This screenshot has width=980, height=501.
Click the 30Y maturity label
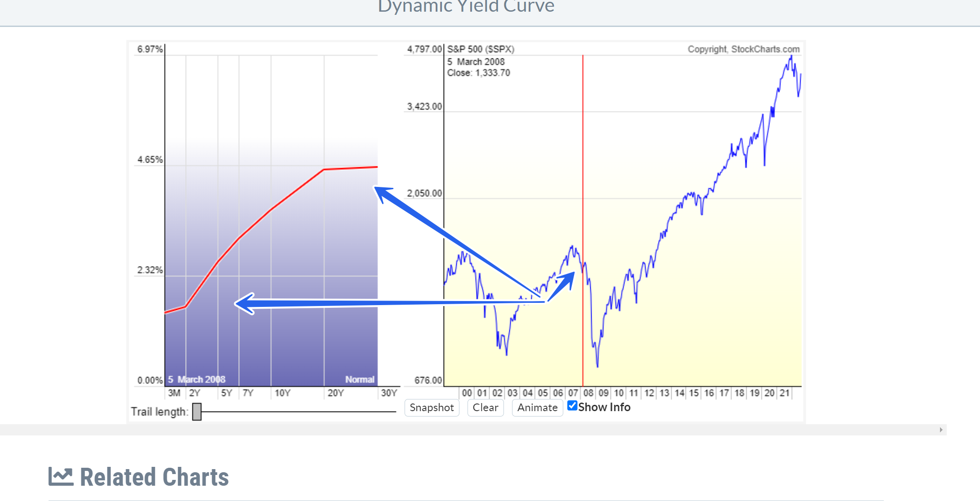(x=389, y=393)
